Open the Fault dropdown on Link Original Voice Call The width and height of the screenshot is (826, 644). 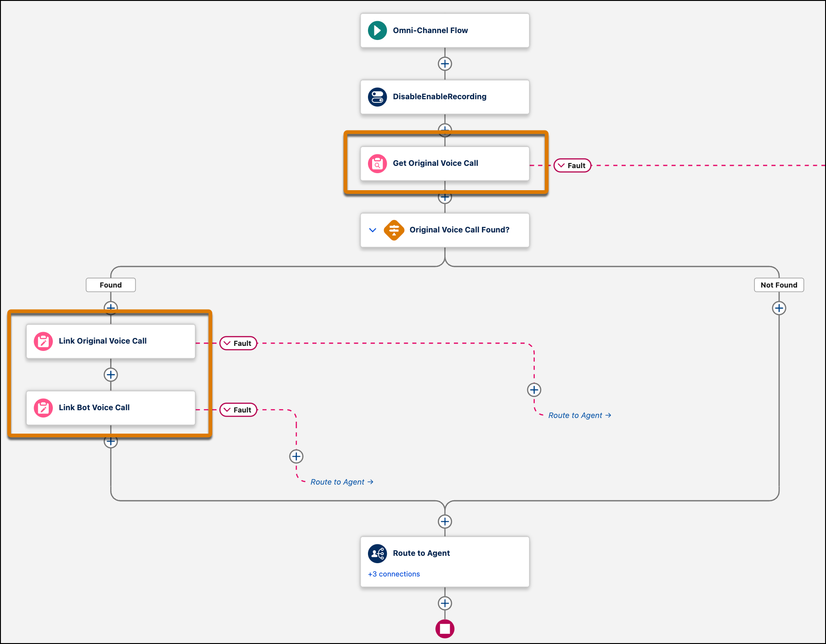238,343
